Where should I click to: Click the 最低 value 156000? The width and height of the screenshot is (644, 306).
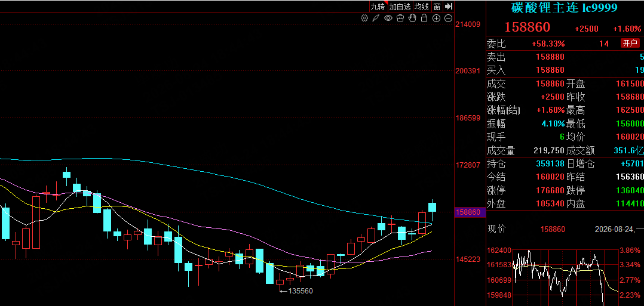tap(629, 123)
